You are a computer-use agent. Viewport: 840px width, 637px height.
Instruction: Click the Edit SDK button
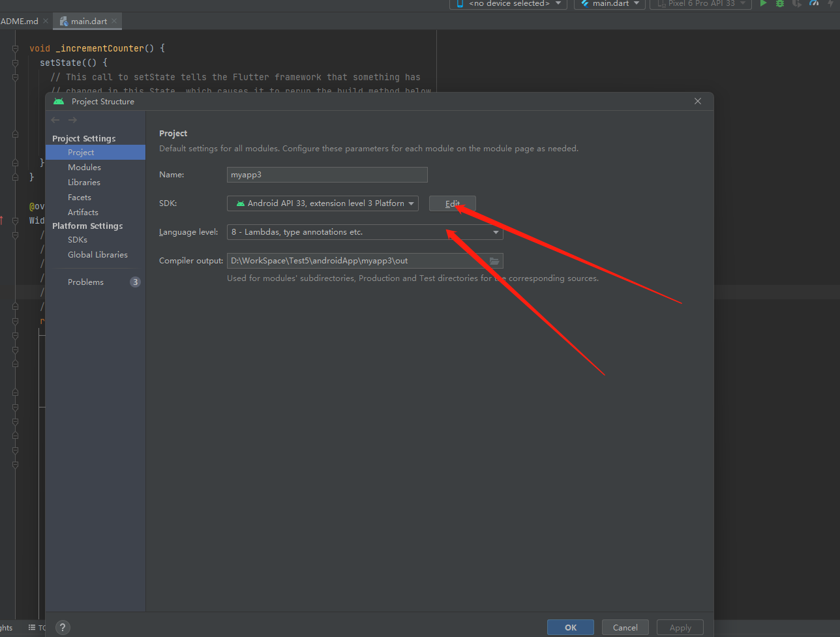[453, 203]
